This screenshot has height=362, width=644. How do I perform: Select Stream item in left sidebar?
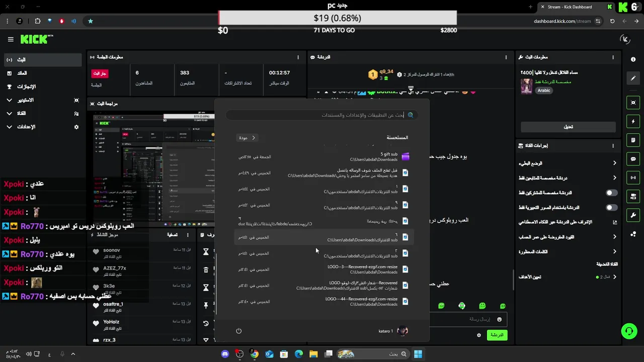pyautogui.click(x=43, y=60)
